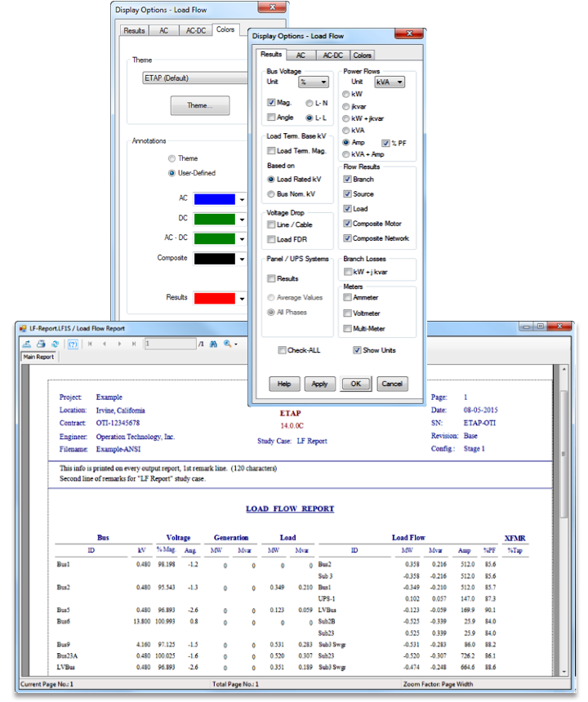The image size is (588, 702).
Task: Click the page number input field
Action: [169, 344]
